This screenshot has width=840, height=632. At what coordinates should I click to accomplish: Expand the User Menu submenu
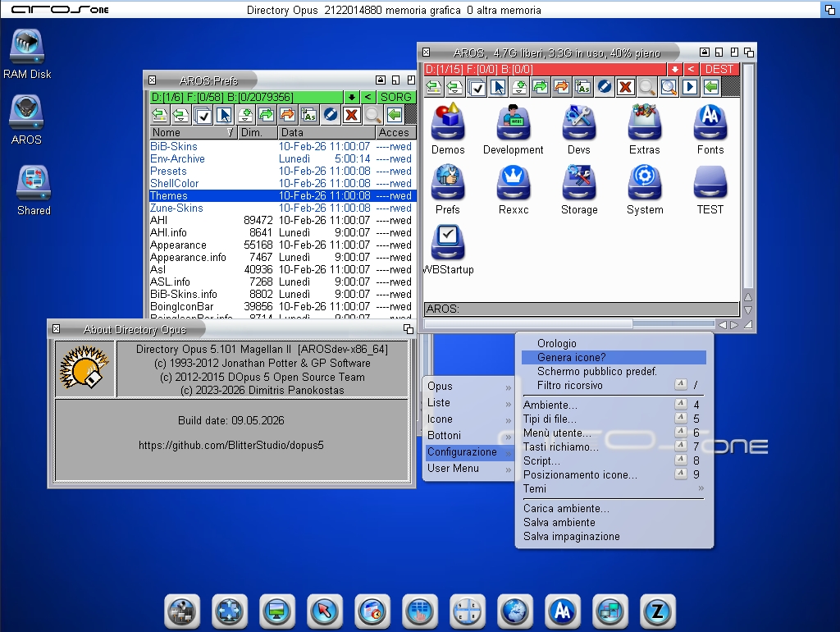pos(468,469)
